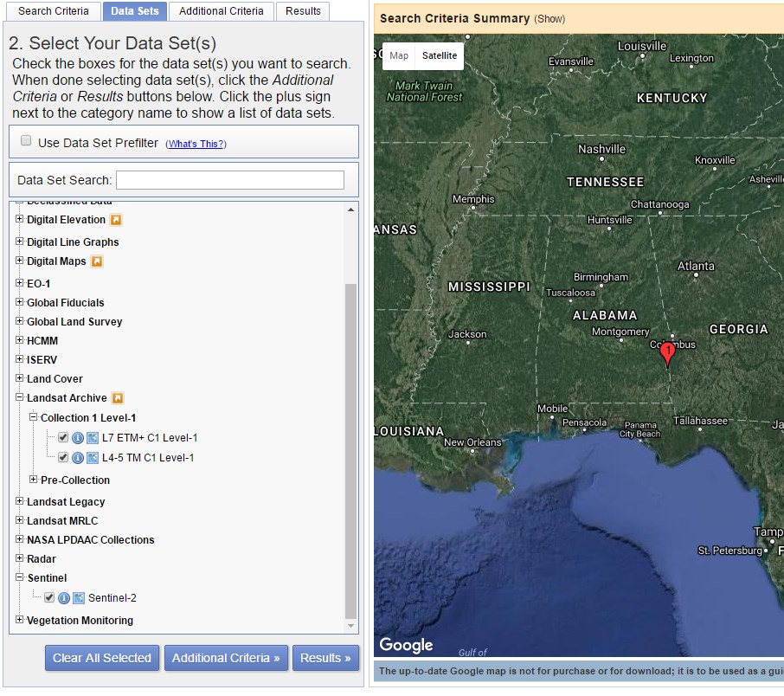Open Additional Criteria tab
This screenshot has width=784, height=696.
point(221,11)
